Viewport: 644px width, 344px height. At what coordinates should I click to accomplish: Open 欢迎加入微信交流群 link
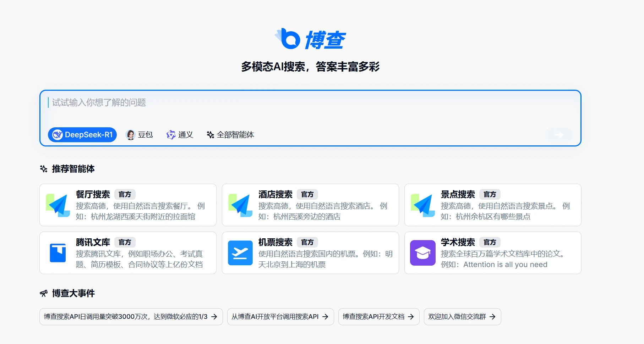click(462, 317)
